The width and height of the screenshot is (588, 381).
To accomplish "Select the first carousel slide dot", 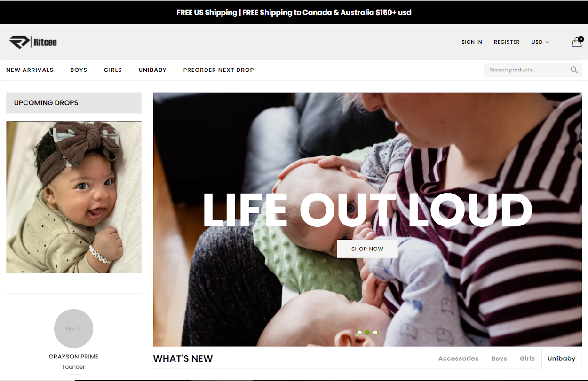I will tap(359, 333).
